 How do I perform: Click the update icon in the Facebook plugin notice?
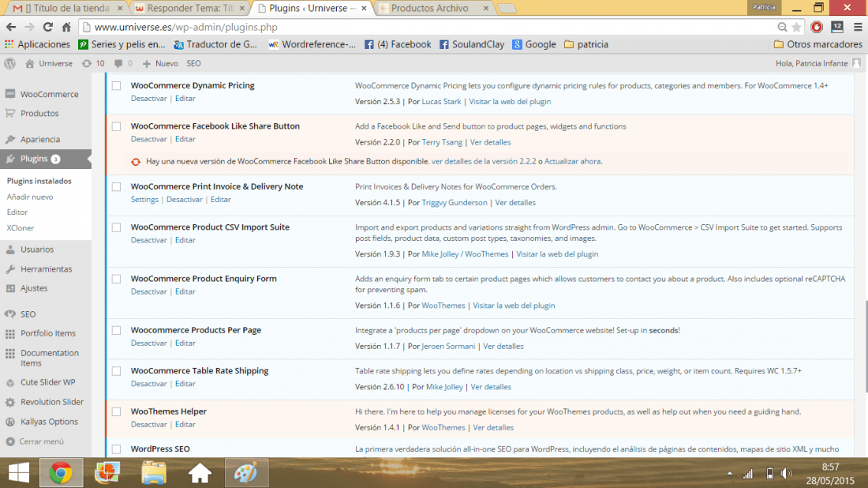136,162
